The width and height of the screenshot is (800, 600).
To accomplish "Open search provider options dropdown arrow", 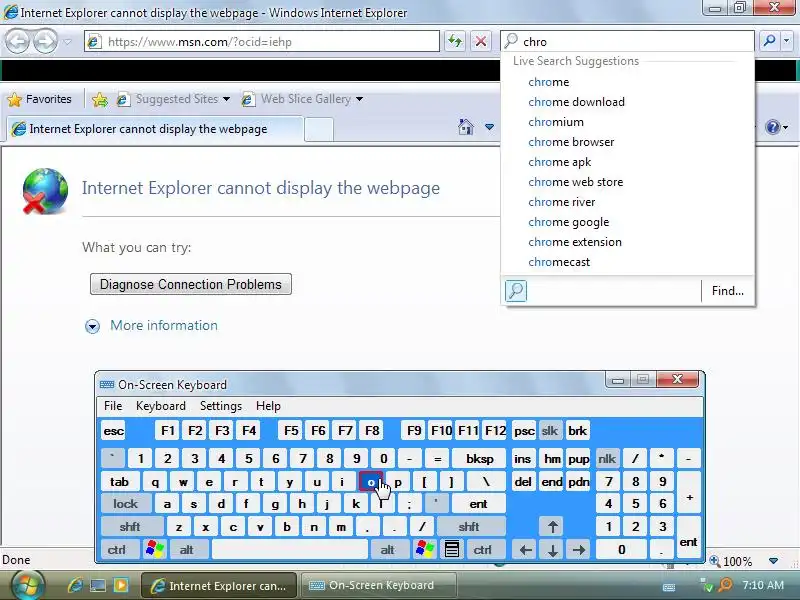I will (786, 41).
